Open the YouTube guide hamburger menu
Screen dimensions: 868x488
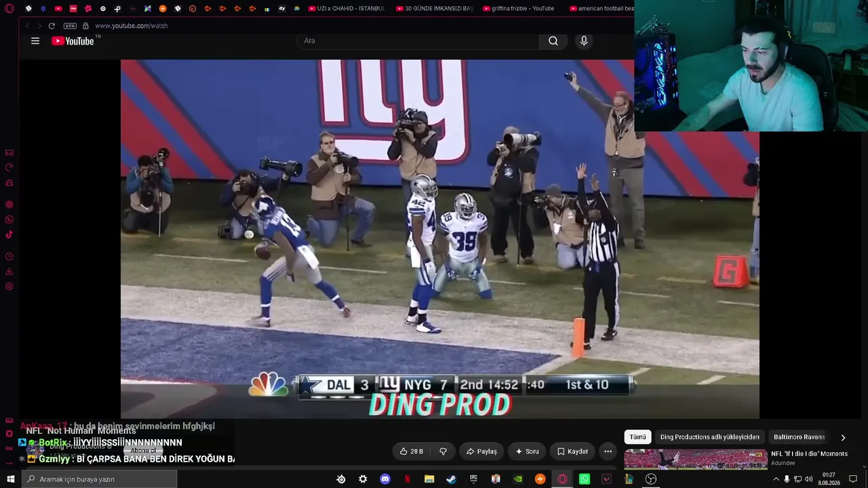click(35, 41)
